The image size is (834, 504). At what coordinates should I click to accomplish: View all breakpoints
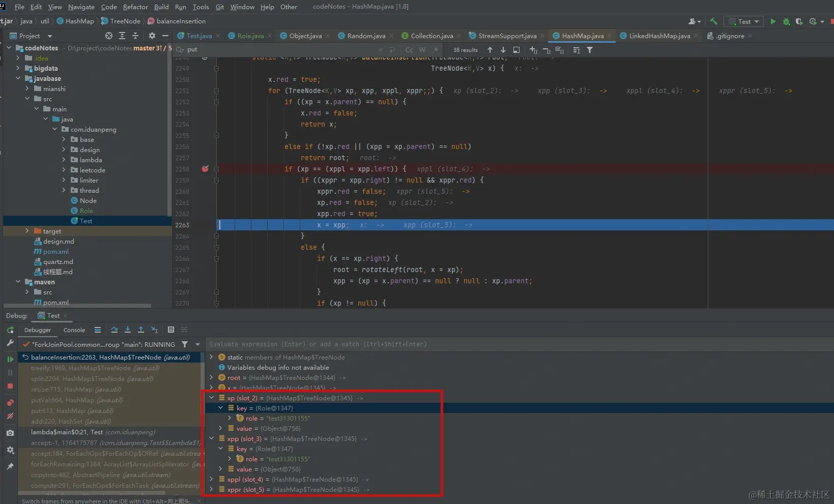[x=10, y=402]
